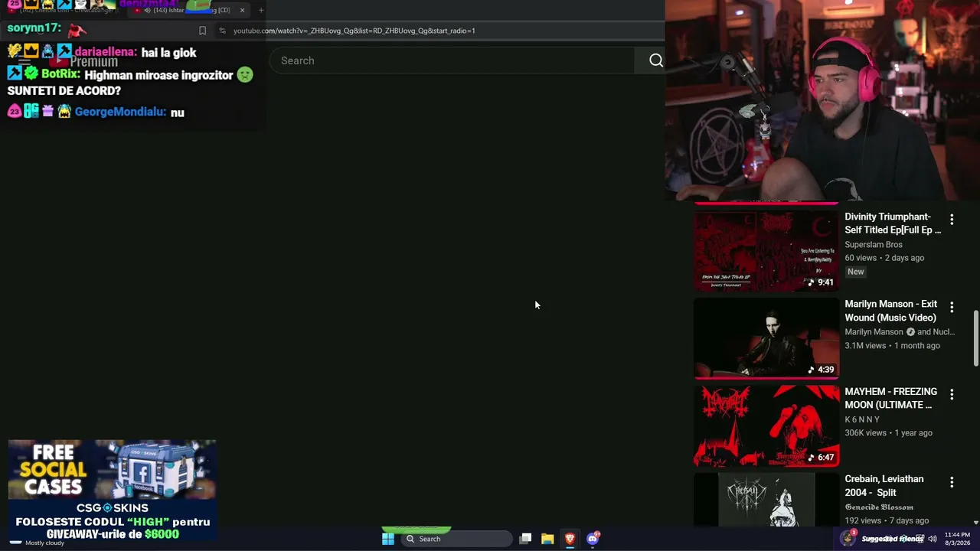Visit the K6NNY channel
Viewport: 980px width, 551px height.
point(862,419)
